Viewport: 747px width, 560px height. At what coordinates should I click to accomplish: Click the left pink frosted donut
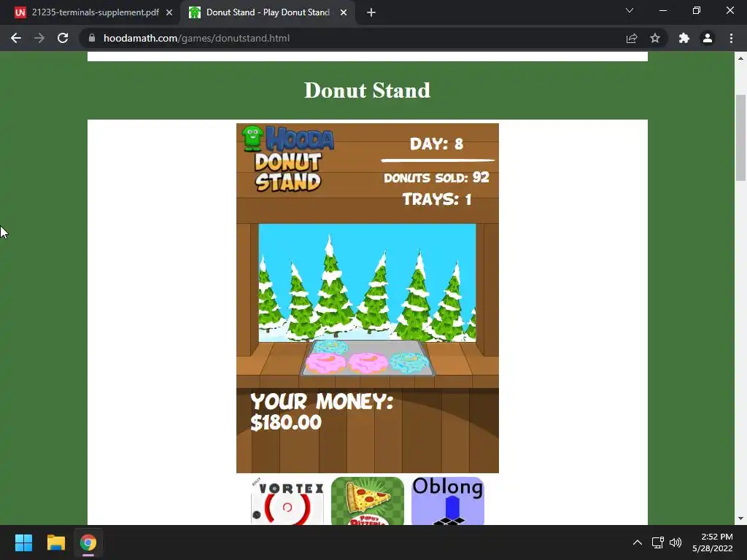pos(325,364)
